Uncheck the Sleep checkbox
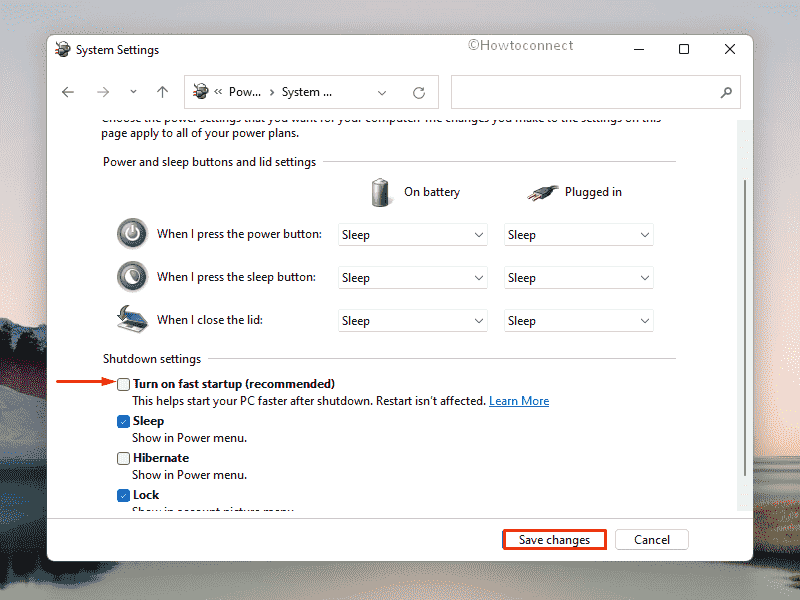The image size is (800, 600). pos(123,421)
